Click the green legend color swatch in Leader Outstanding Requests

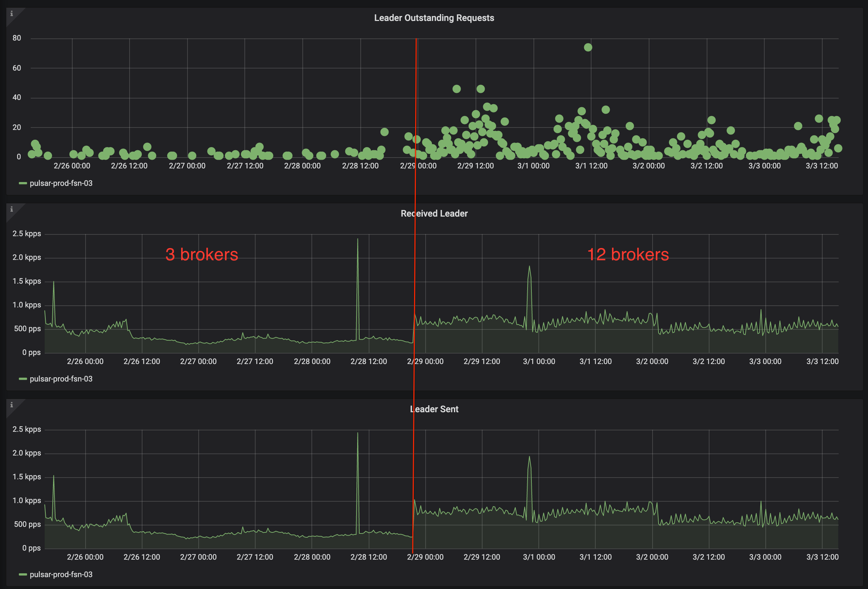(x=23, y=183)
